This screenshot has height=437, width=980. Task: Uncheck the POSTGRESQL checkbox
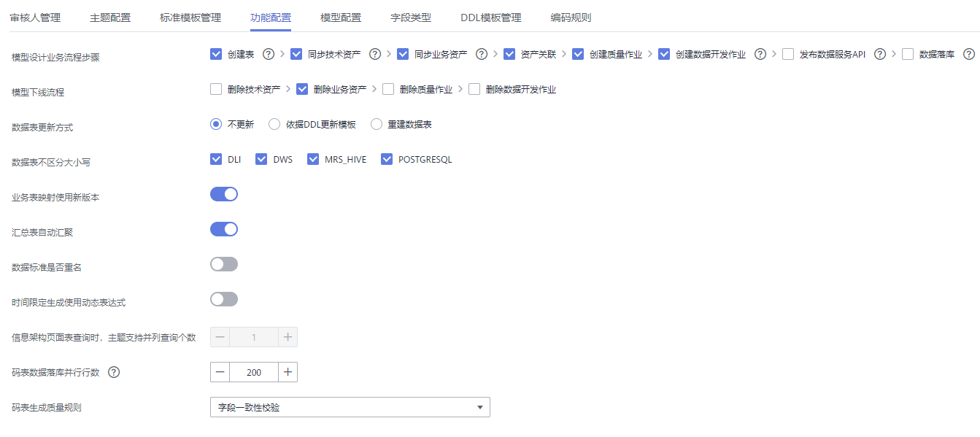pos(387,159)
